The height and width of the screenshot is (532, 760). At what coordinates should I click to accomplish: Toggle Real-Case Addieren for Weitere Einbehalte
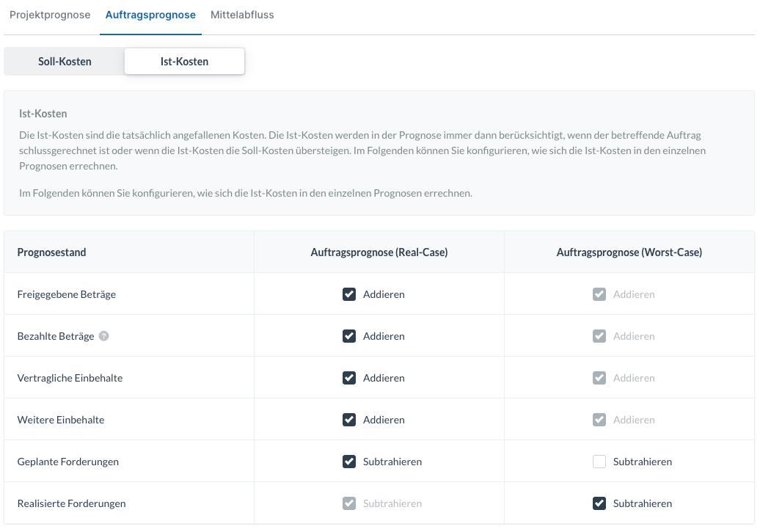click(349, 420)
